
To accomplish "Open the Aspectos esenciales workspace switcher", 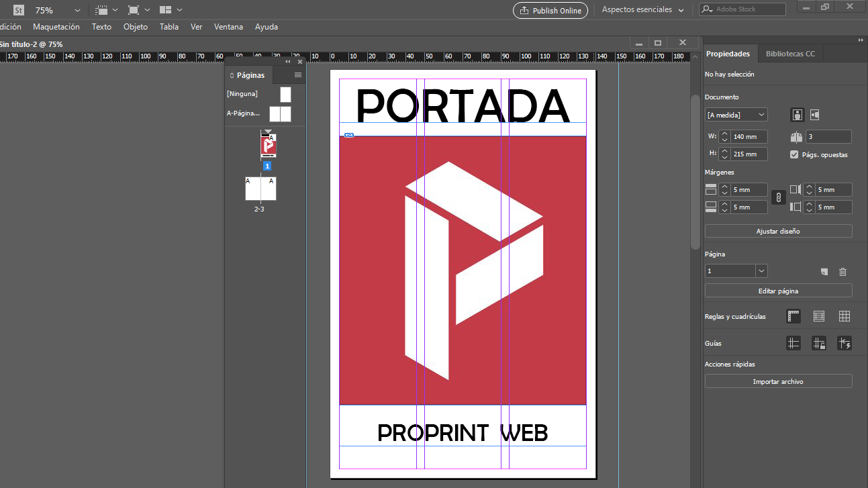I will click(643, 10).
